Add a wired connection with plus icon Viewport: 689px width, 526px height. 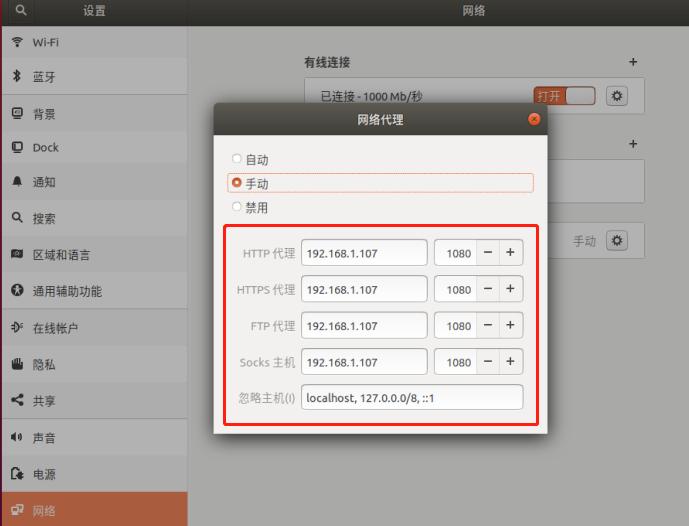coord(633,62)
